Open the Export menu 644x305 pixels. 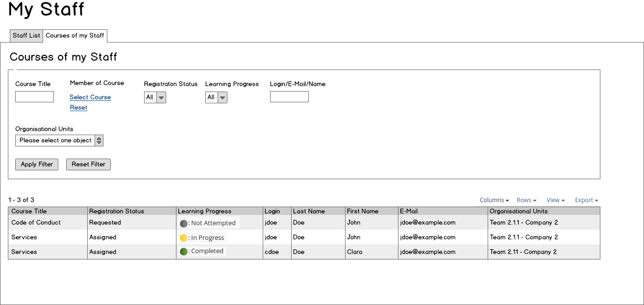586,200
